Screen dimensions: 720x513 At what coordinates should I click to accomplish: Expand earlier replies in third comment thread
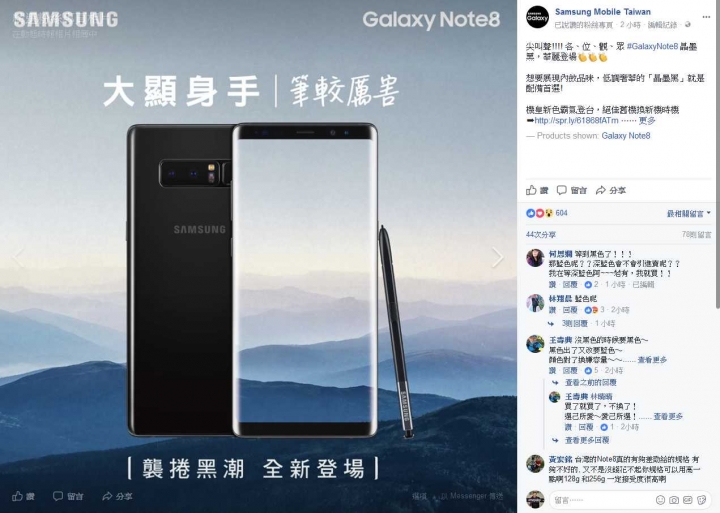click(x=590, y=383)
